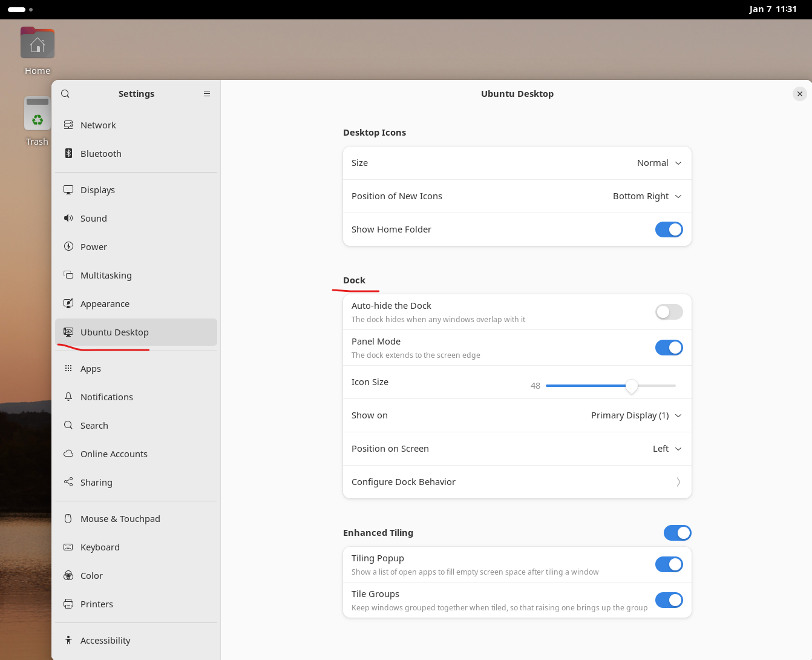Viewport: 812px width, 660px height.
Task: Open the Home folder desktop icon
Action: pos(38,43)
